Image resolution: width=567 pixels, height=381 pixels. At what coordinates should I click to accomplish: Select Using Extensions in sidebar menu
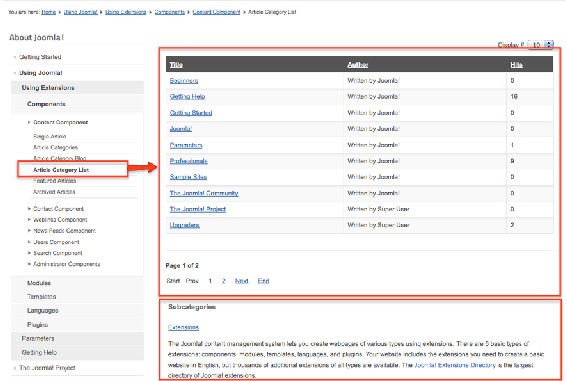[x=48, y=87]
